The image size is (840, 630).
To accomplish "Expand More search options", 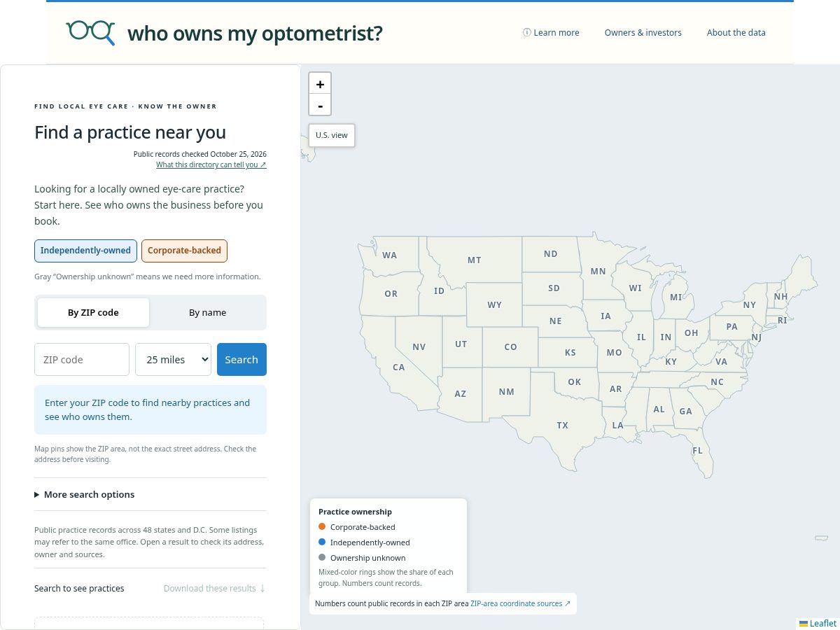I will 84,494.
